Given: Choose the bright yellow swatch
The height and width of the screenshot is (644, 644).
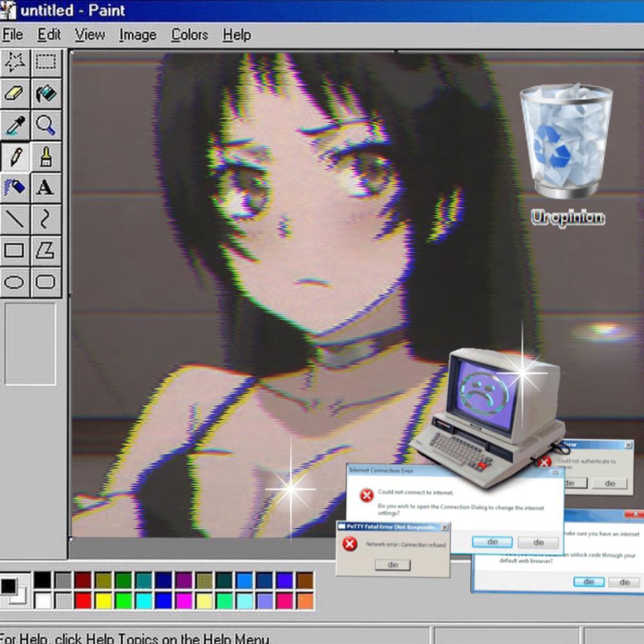Looking at the screenshot, I should pos(103,601).
